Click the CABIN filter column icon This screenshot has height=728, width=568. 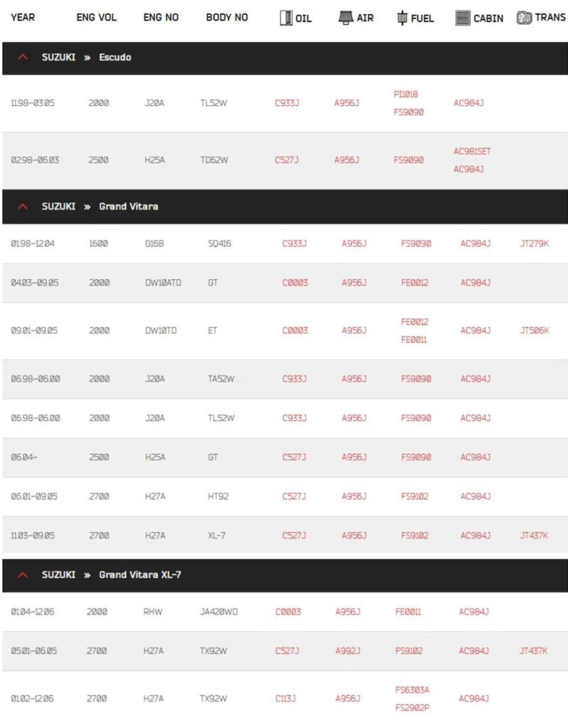[463, 18]
